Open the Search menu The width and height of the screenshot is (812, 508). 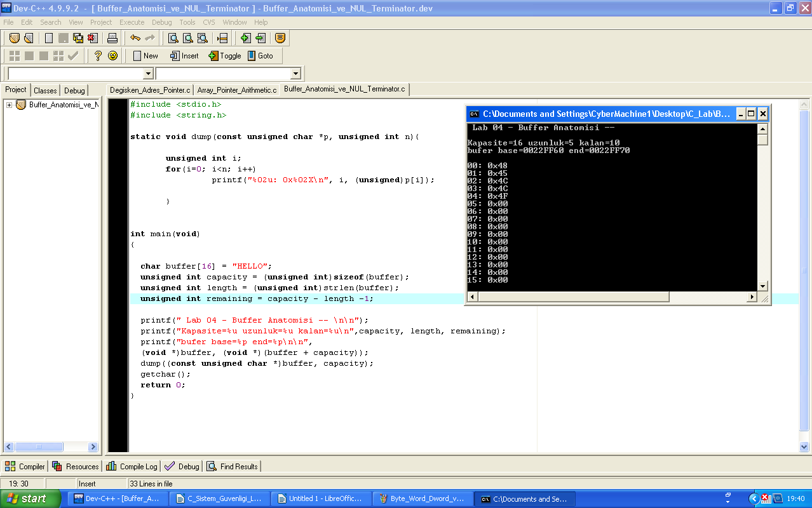click(51, 22)
